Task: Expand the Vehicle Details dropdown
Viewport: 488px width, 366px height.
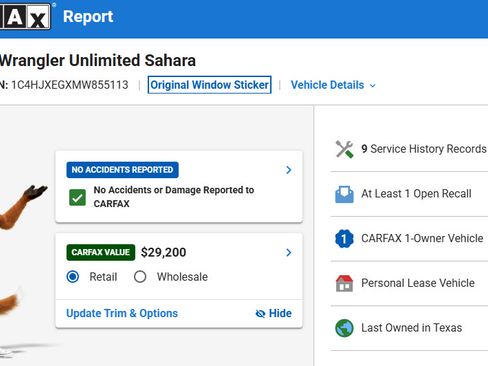Action: tap(333, 85)
